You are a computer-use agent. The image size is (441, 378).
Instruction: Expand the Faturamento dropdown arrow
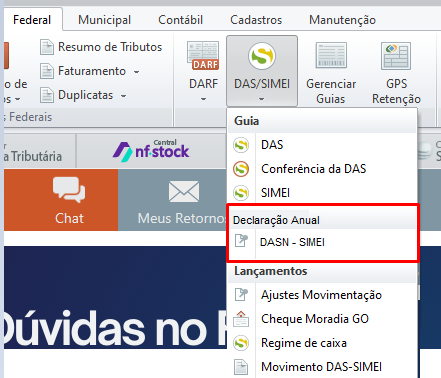pyautogui.click(x=136, y=72)
